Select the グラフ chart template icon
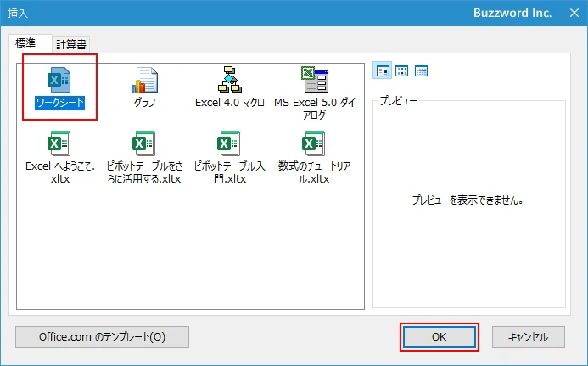This screenshot has height=366, width=588. click(144, 80)
